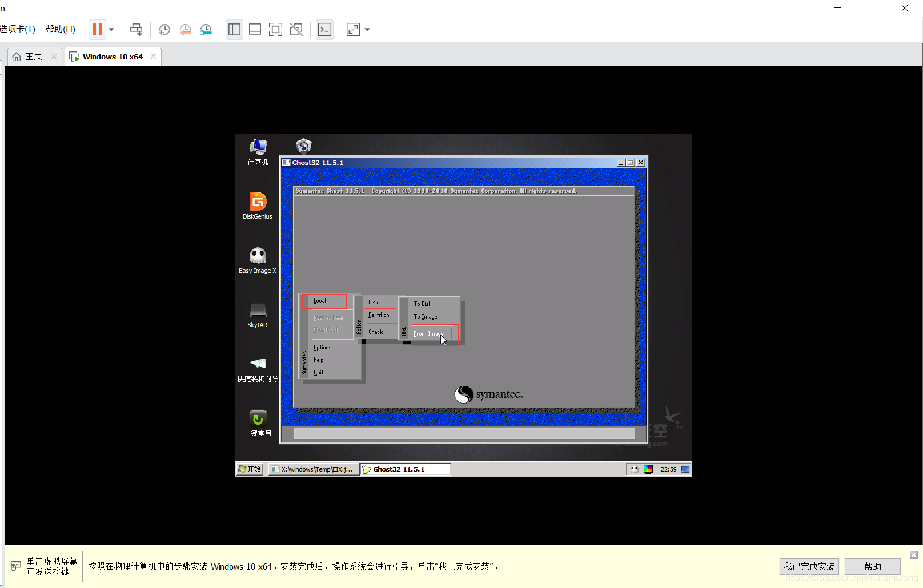The image size is (923, 588).
Task: Maximize the Ghost32 11.5.1 window
Action: pos(631,163)
